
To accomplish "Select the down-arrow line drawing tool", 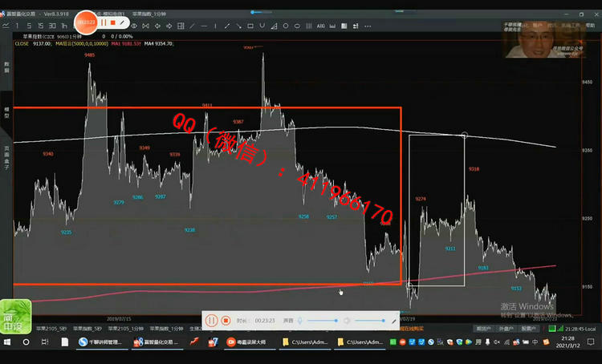I will (238, 26).
